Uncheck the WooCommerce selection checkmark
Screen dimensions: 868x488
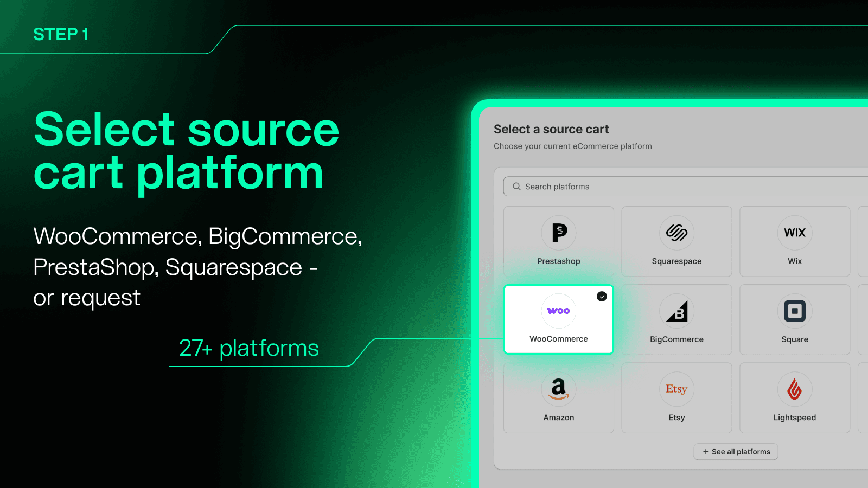click(x=601, y=296)
